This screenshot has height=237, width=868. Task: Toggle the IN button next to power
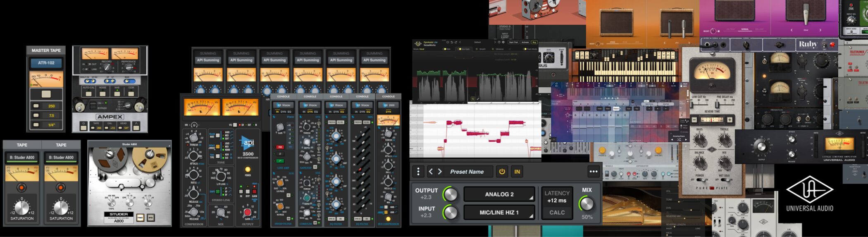click(x=517, y=172)
